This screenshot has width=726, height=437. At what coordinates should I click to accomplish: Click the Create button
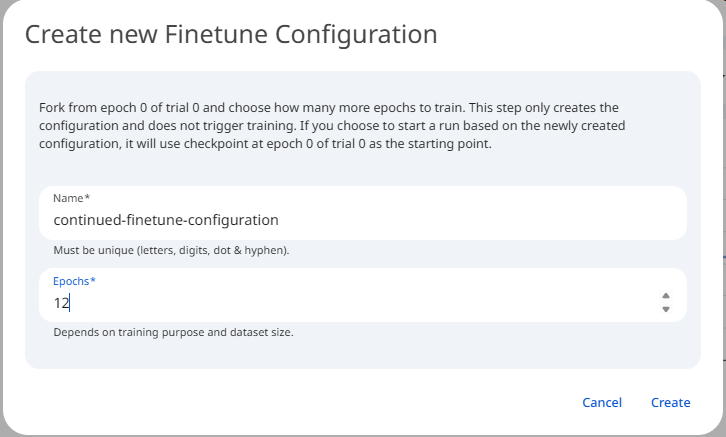(x=670, y=402)
